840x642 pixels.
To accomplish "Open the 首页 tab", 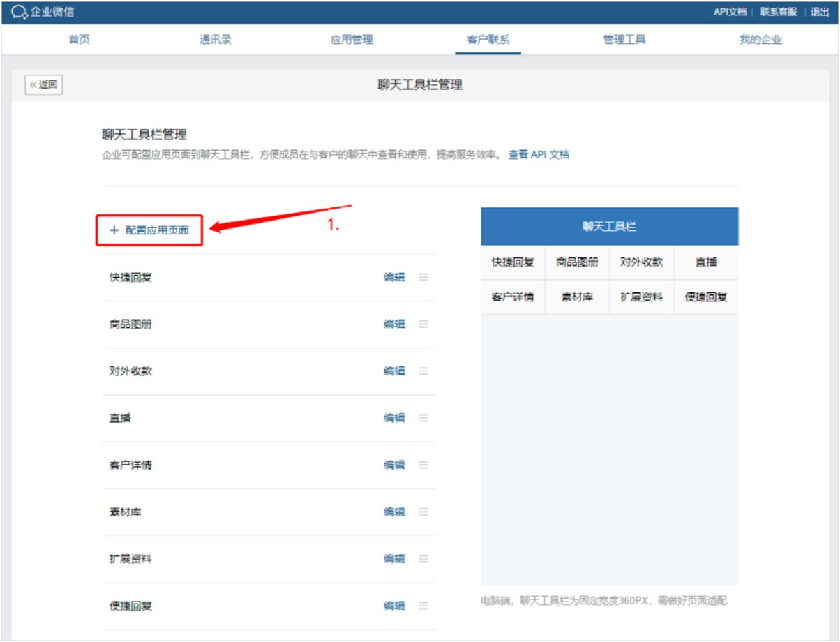I will [x=80, y=40].
